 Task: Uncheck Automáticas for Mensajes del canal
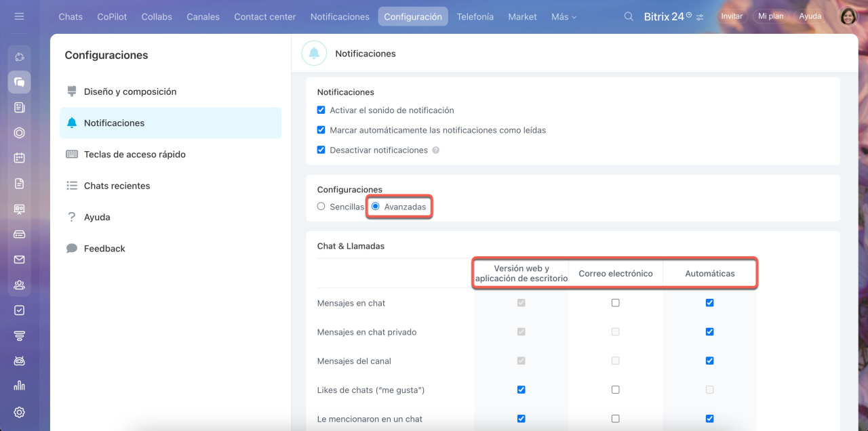[x=710, y=361]
